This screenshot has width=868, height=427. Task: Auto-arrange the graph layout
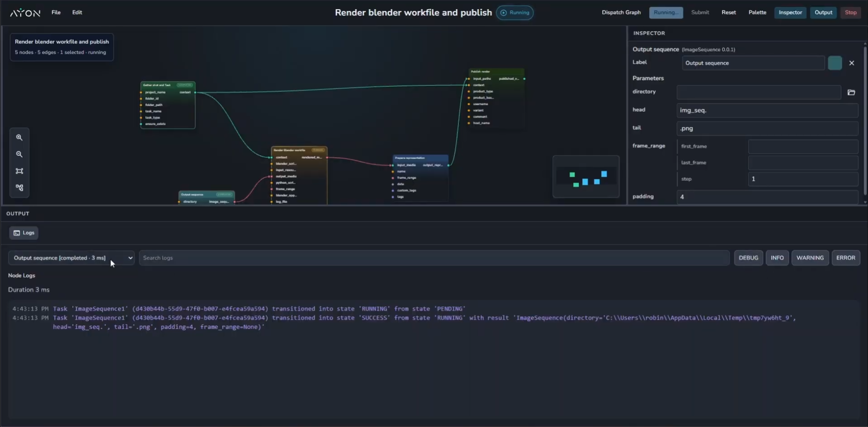pos(19,188)
